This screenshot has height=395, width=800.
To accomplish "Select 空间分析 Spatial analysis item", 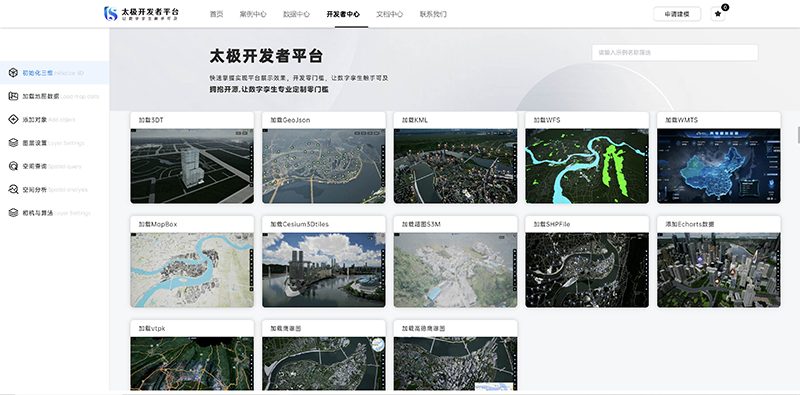I will pyautogui.click(x=55, y=189).
